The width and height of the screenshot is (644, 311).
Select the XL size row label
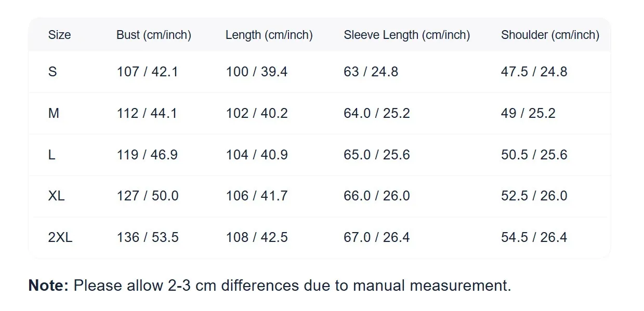click(56, 196)
